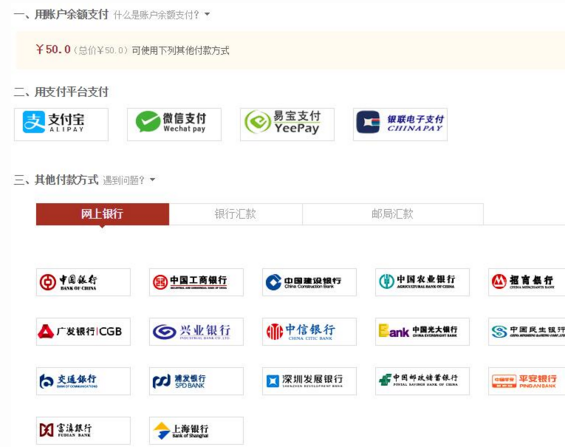Pick 中国农业银行 bank
Screen dimensions: 565x447
[x=422, y=282]
